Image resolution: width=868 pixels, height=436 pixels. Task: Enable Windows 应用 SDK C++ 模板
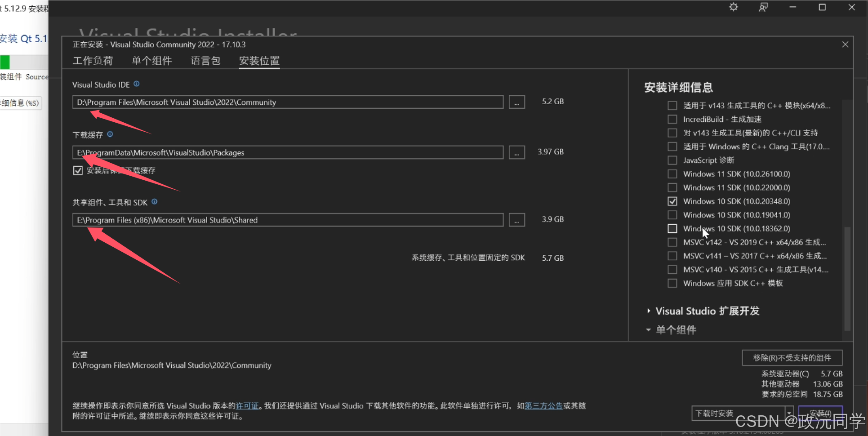coord(672,283)
